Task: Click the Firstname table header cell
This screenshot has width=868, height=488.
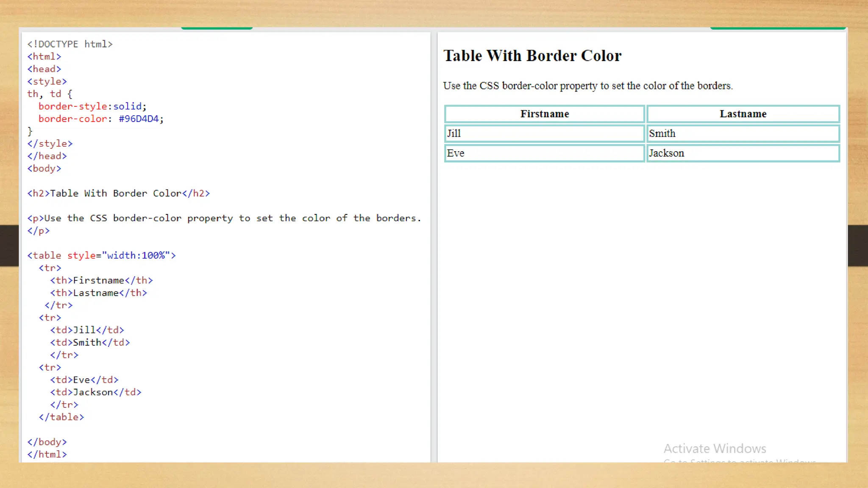Action: coord(544,114)
